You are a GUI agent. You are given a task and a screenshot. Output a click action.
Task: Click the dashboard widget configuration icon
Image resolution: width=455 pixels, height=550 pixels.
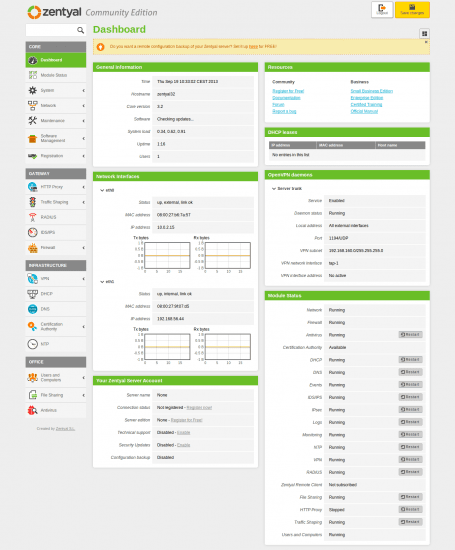click(x=424, y=34)
